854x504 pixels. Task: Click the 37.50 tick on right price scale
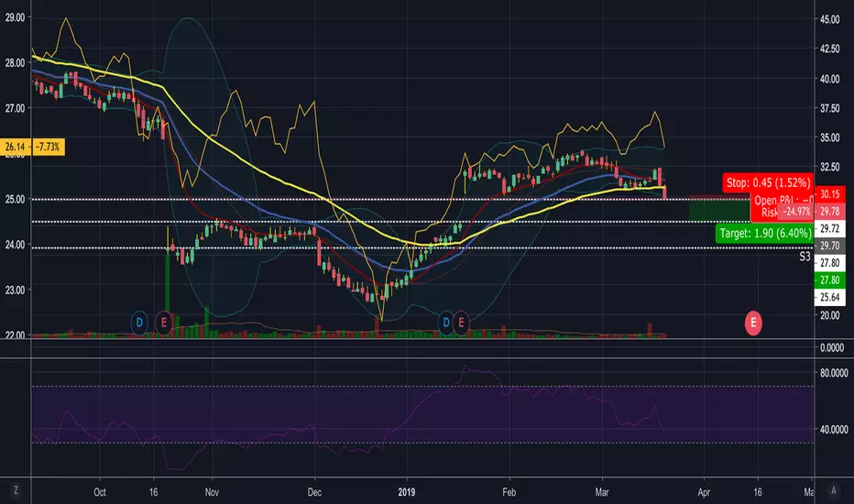coord(829,108)
